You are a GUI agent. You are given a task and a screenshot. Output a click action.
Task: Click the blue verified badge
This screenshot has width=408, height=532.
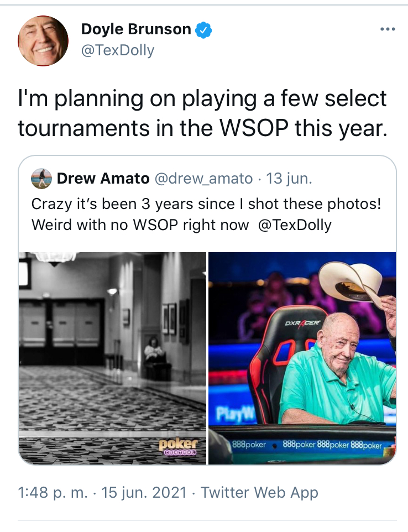tap(203, 30)
